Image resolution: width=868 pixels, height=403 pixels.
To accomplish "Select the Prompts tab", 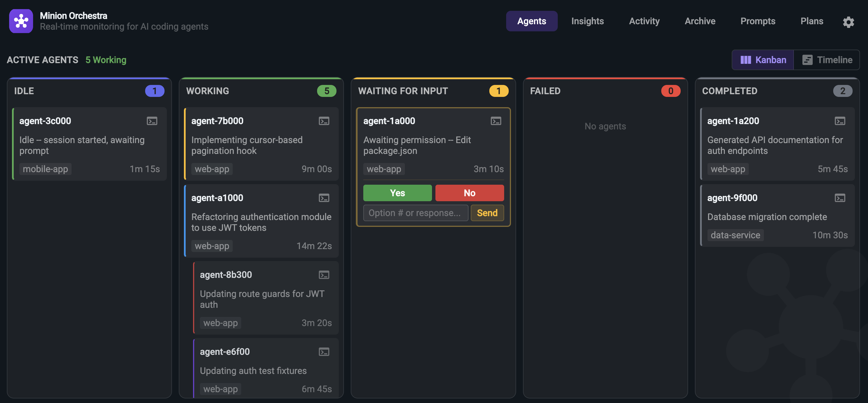I will (757, 21).
